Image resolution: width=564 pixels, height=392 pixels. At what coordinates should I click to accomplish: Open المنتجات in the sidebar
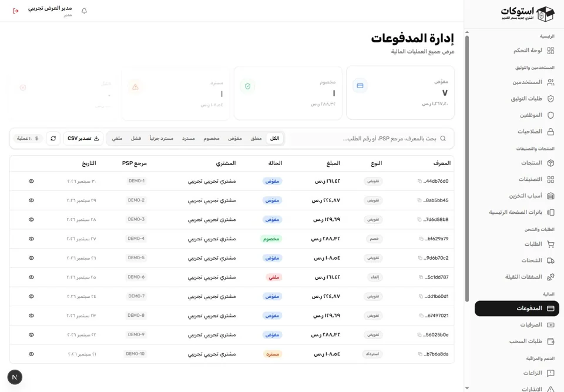click(517, 163)
